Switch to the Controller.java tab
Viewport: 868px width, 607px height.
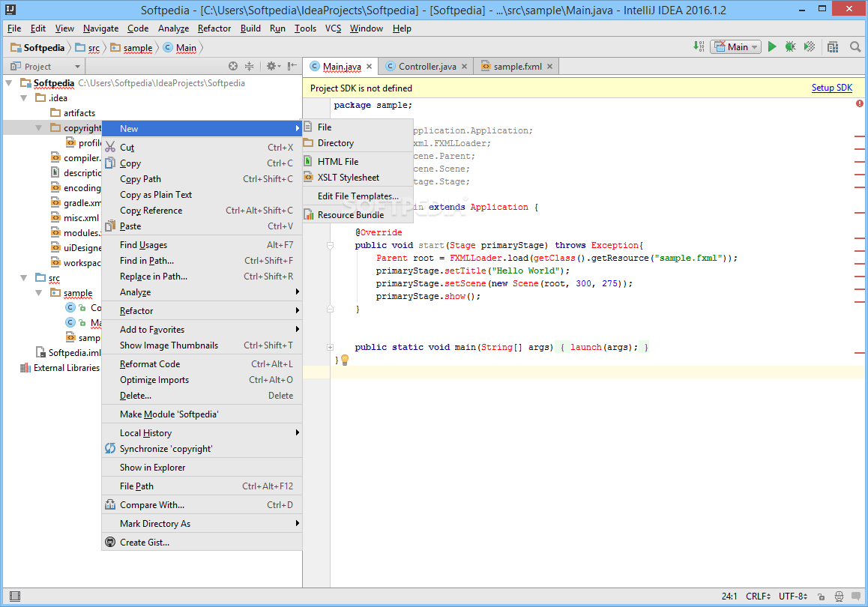click(x=427, y=67)
